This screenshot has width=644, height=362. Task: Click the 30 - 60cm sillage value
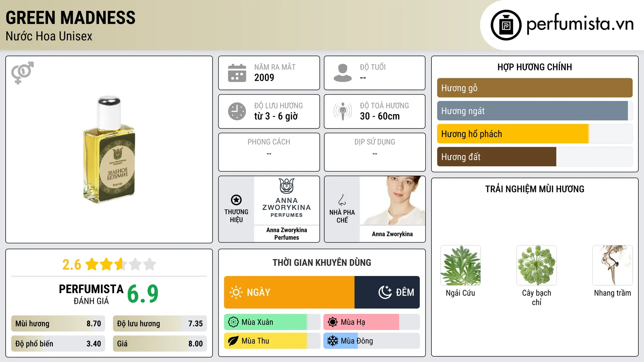point(380,116)
